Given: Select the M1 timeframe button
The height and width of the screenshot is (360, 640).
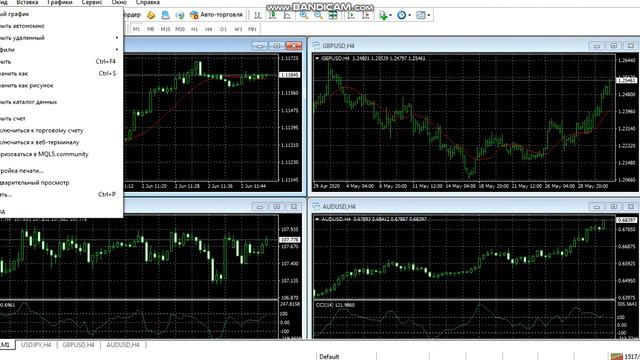Looking at the screenshot, I should tap(136, 29).
